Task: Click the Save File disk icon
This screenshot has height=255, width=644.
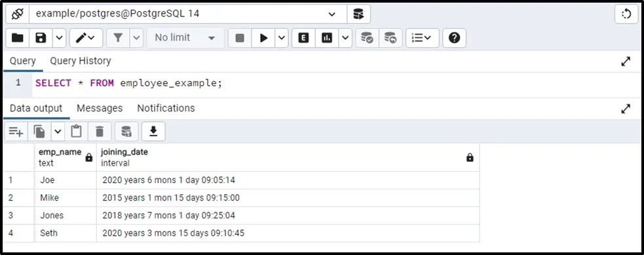Action: coord(41,38)
